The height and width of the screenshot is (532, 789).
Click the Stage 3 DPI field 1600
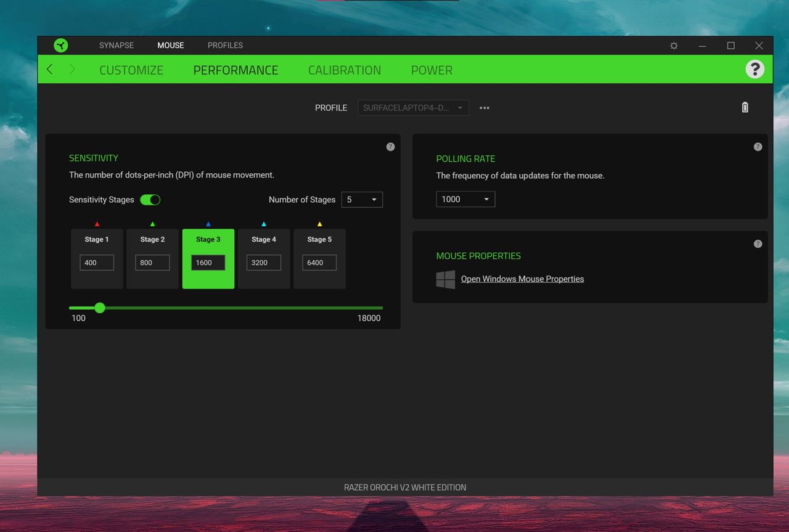pyautogui.click(x=208, y=263)
